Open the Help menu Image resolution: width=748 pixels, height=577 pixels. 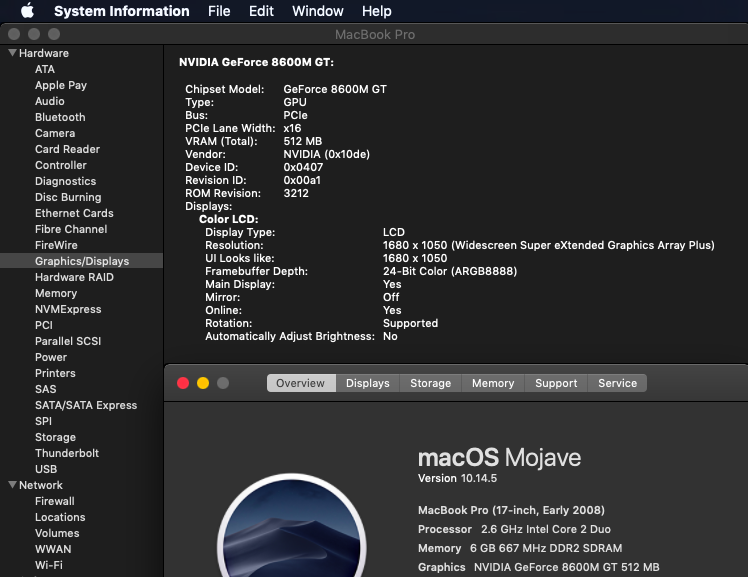point(376,11)
